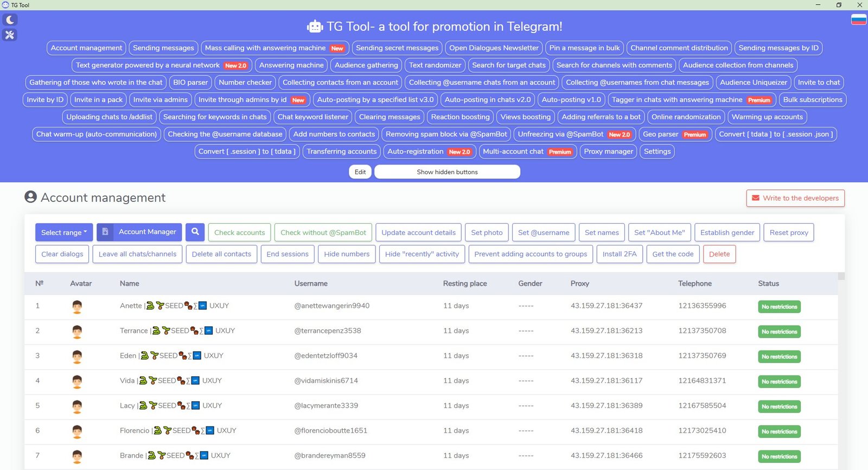Click the envelope icon in developers button
This screenshot has height=470, width=868.
tap(755, 198)
